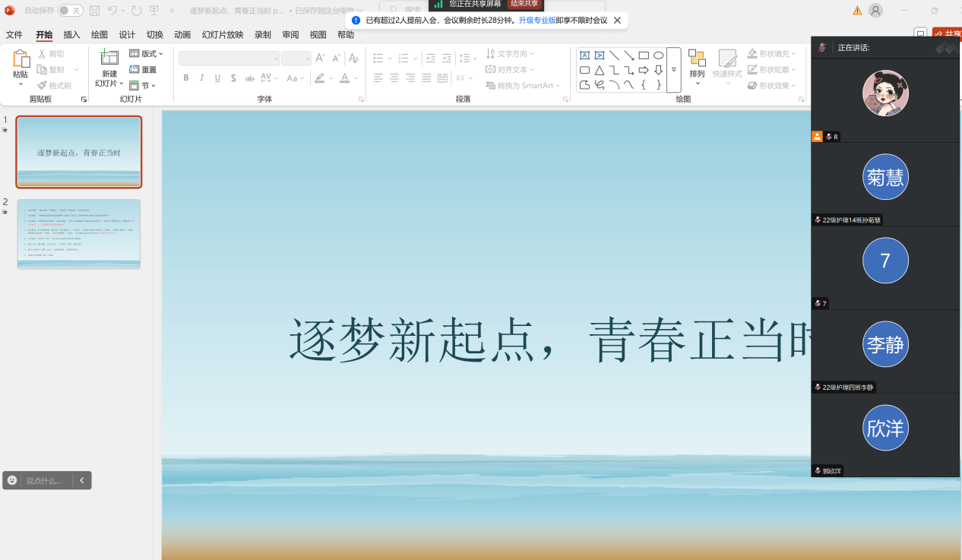Screen dimensions: 962x560
Task: Open the Insert (插入) ribbon tab
Action: coord(71,35)
